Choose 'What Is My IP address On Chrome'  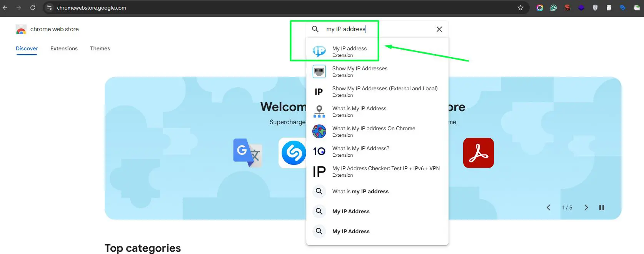377,131
